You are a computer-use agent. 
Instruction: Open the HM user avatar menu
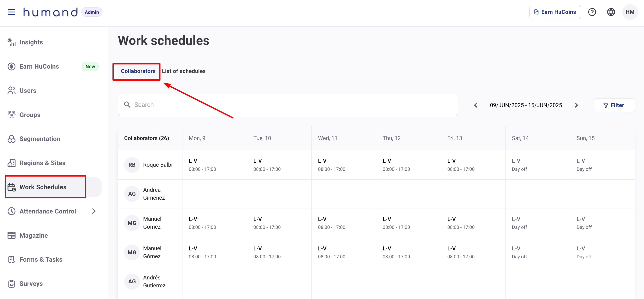[x=630, y=12]
